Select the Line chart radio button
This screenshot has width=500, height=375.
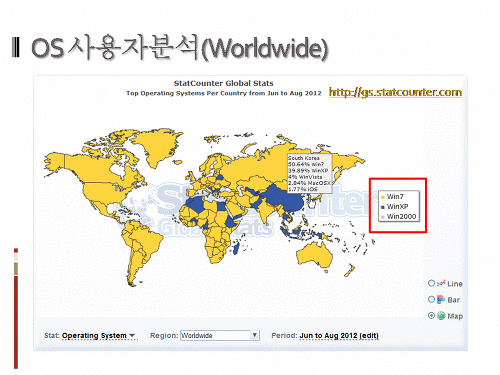431,283
